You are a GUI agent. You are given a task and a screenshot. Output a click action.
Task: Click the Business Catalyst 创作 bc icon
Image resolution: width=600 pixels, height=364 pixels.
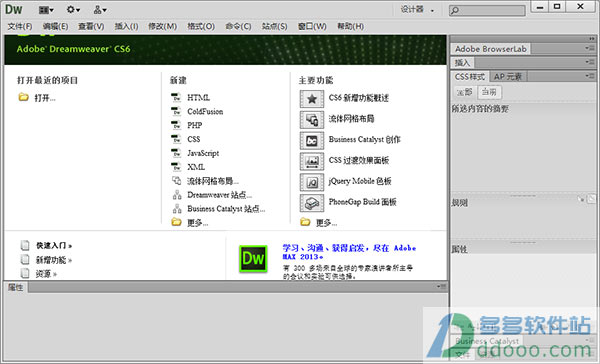312,140
